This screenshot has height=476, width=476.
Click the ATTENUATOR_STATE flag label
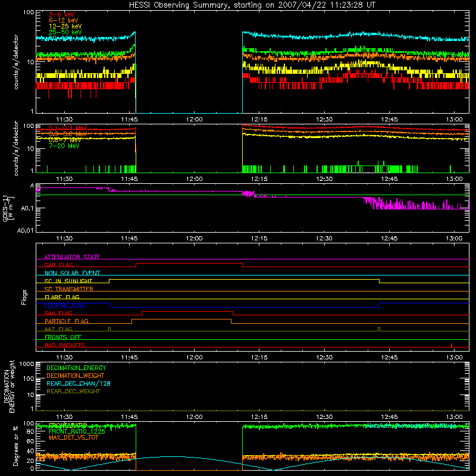pos(72,257)
